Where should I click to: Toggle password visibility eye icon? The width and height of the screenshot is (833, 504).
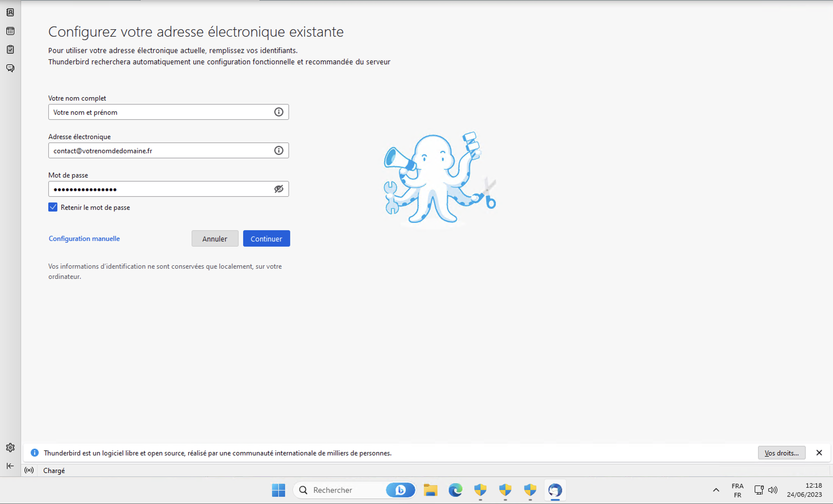tap(279, 189)
